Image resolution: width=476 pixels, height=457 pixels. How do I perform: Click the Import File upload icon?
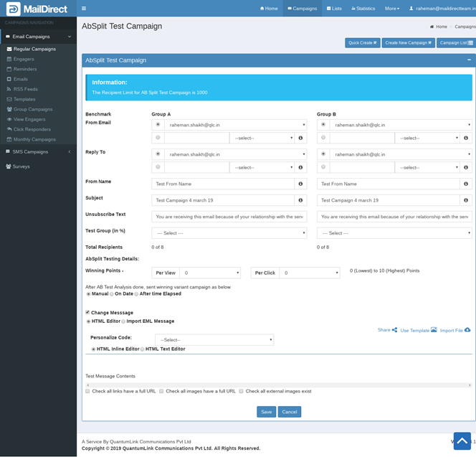tap(467, 330)
